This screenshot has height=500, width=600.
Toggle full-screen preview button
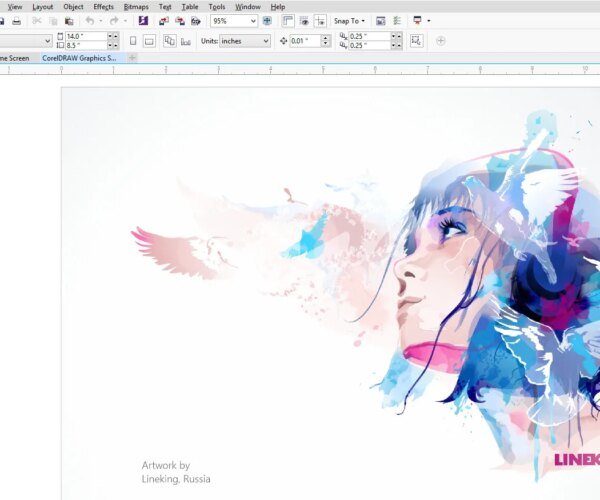267,21
